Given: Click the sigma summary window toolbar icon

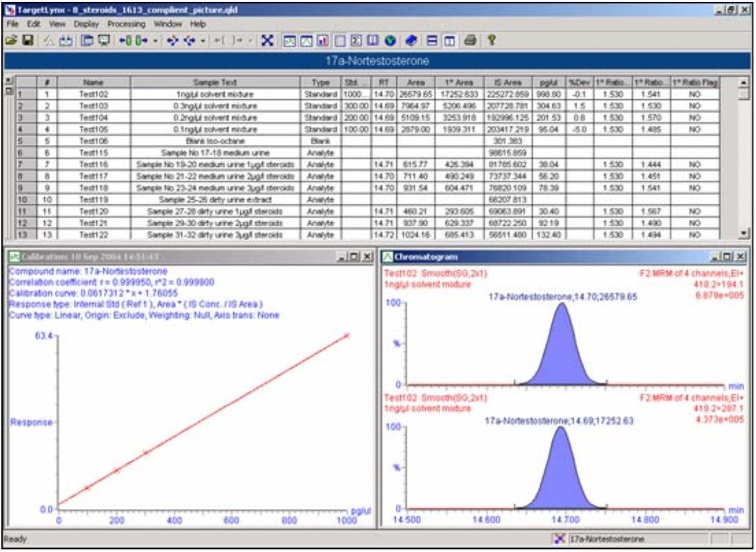Looking at the screenshot, I should pyautogui.click(x=356, y=40).
